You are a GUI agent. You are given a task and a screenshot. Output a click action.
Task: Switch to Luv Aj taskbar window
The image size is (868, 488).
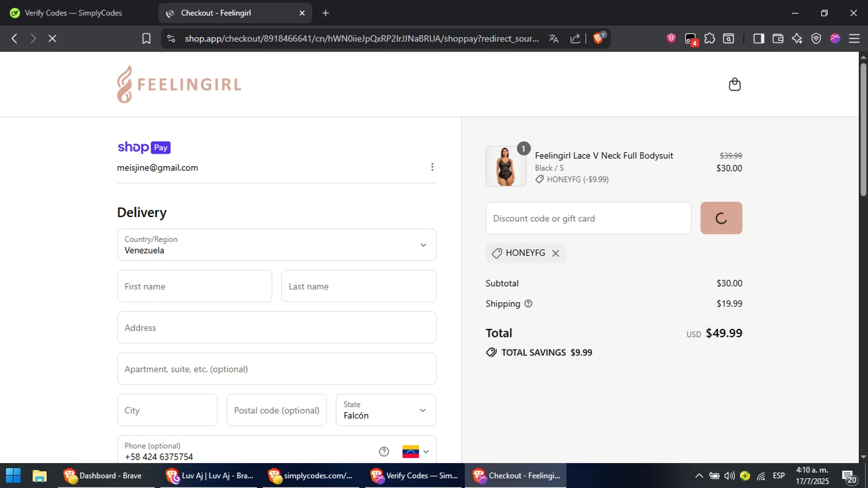click(x=209, y=476)
